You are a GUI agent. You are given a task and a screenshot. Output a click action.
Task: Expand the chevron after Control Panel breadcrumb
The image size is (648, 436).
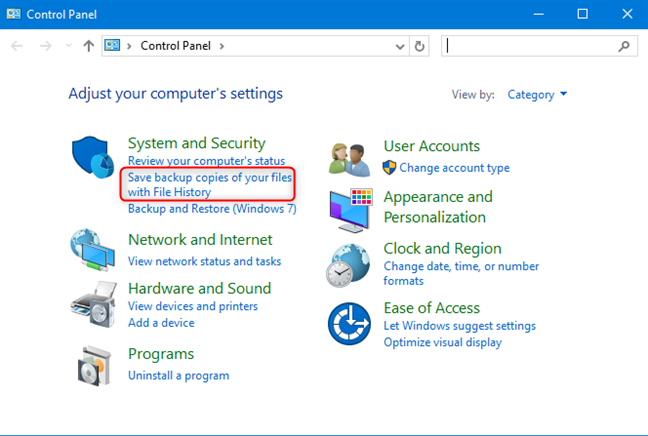(x=222, y=46)
